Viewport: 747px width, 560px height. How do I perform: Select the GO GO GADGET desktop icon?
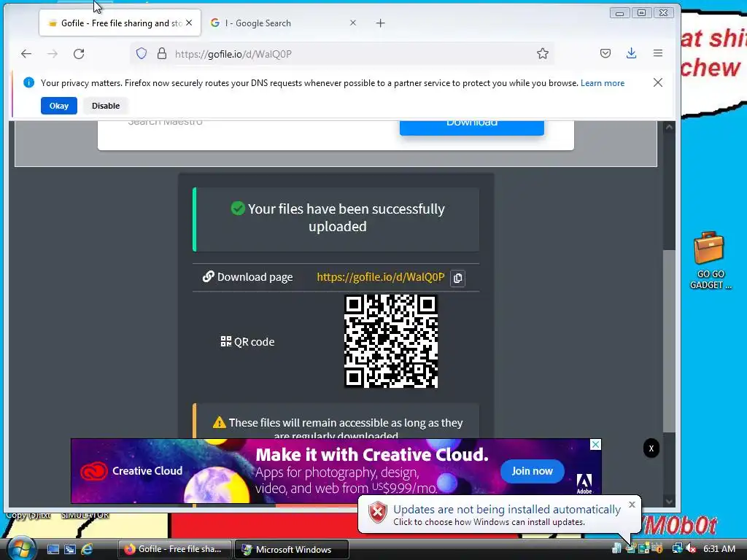click(x=710, y=260)
